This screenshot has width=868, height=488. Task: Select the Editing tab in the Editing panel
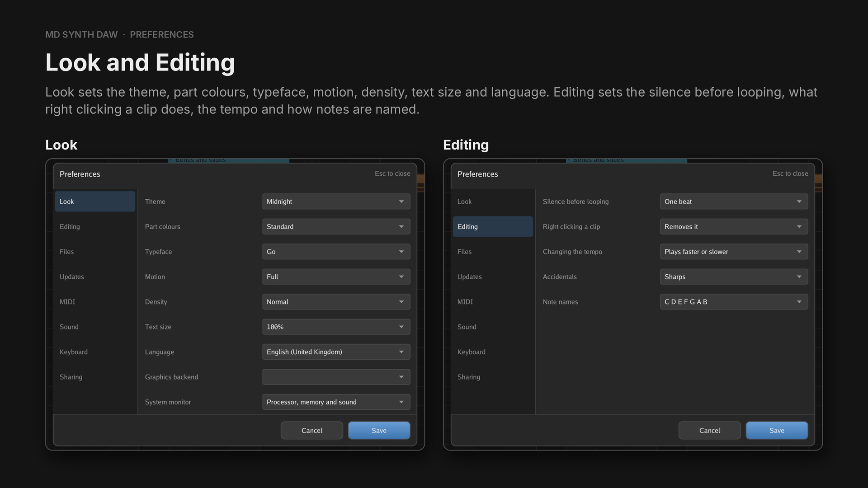(x=493, y=226)
